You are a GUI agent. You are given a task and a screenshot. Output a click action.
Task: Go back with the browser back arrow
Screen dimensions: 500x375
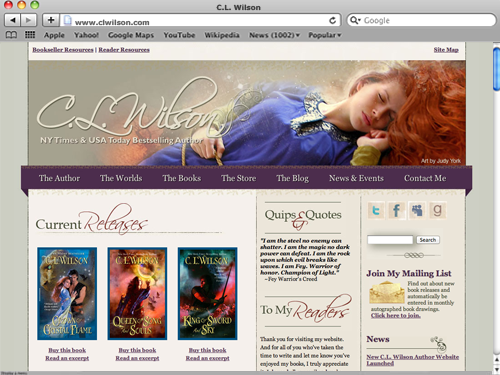pos(12,20)
